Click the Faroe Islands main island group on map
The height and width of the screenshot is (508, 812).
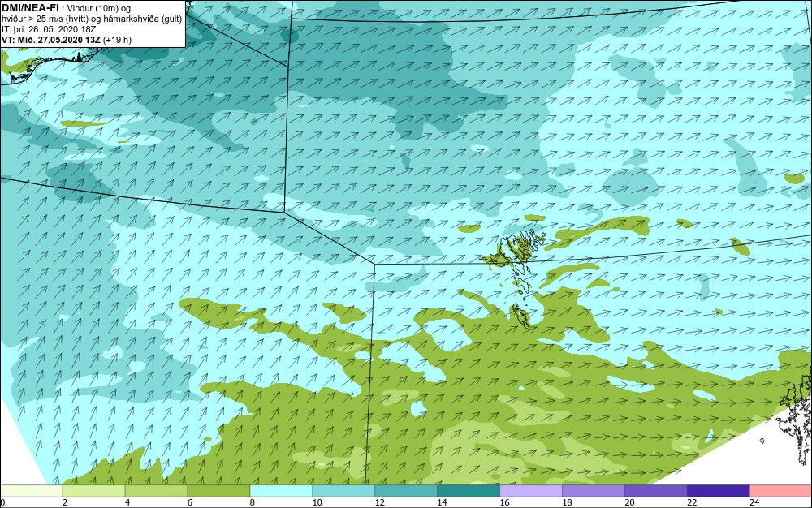point(519,251)
